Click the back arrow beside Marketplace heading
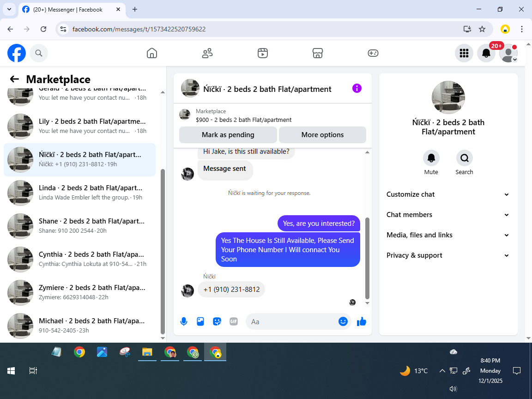 14,79
